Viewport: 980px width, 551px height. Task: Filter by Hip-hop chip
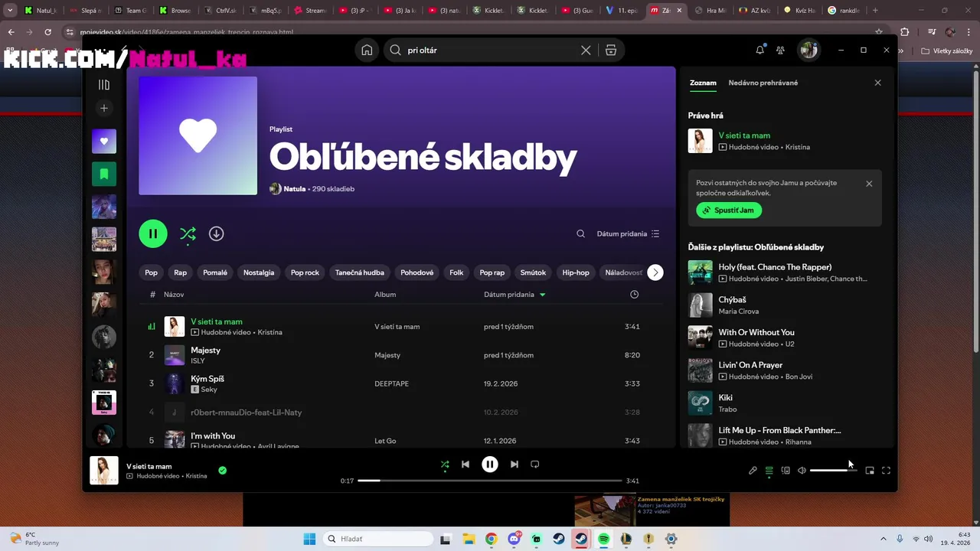(x=576, y=272)
